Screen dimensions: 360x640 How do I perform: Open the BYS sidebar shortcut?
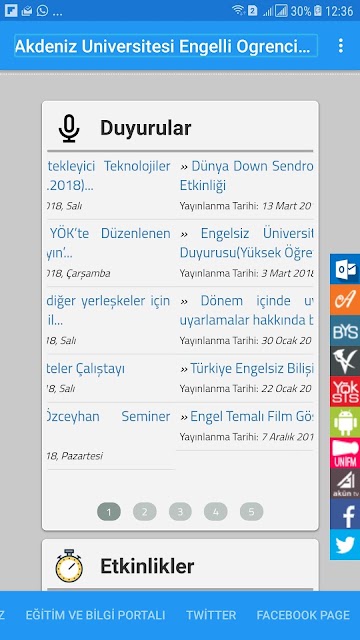click(x=345, y=330)
